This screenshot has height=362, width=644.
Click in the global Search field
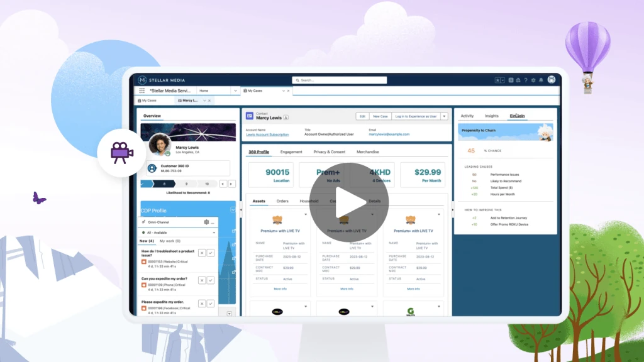pos(339,80)
